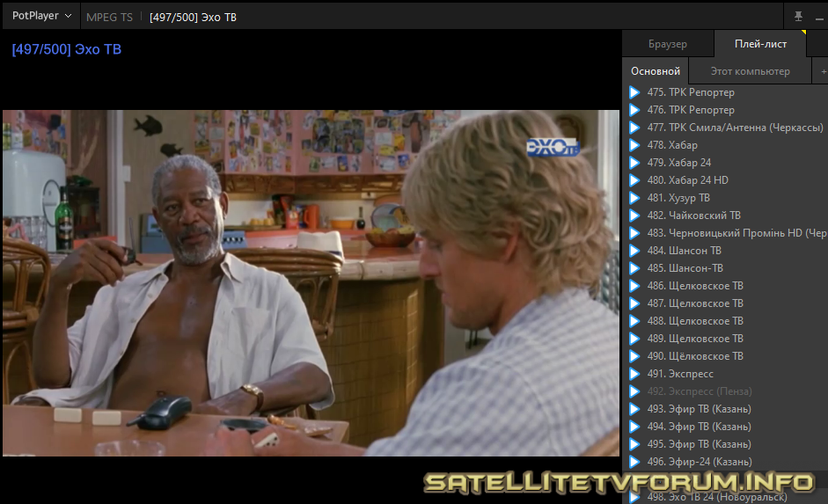Click play icon beside 494. Эфир ТВ

(x=634, y=427)
